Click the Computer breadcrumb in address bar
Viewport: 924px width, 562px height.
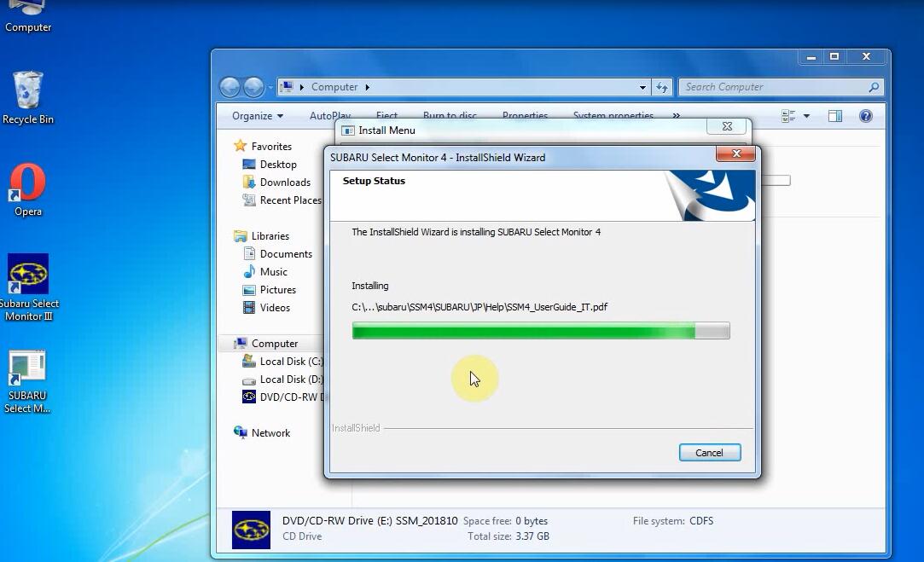(334, 87)
